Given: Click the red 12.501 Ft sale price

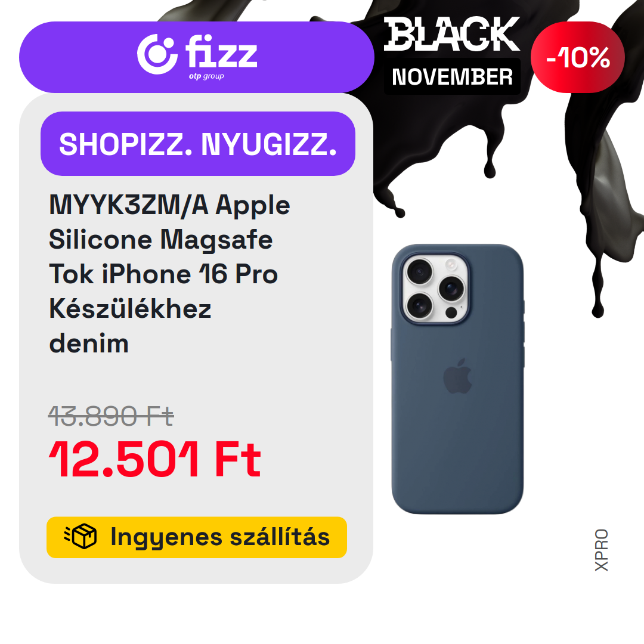Looking at the screenshot, I should [x=155, y=459].
